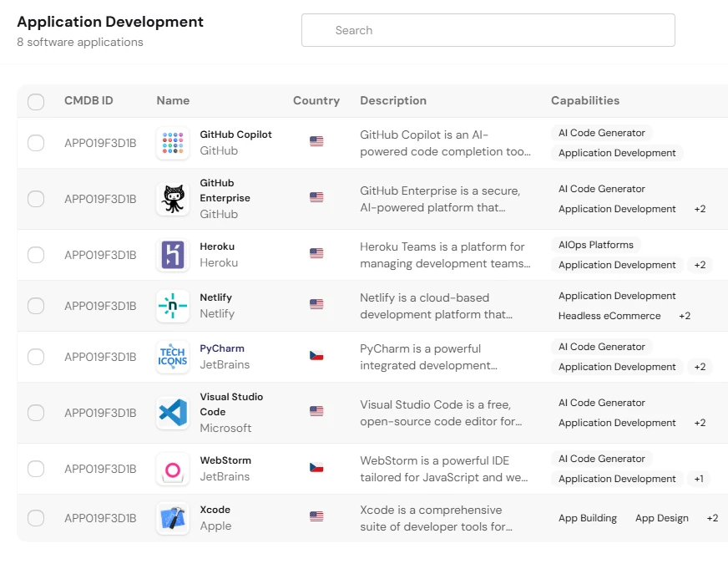This screenshot has width=728, height=569.
Task: Expand the +2 capabilities in Xcode row
Action: (712, 518)
